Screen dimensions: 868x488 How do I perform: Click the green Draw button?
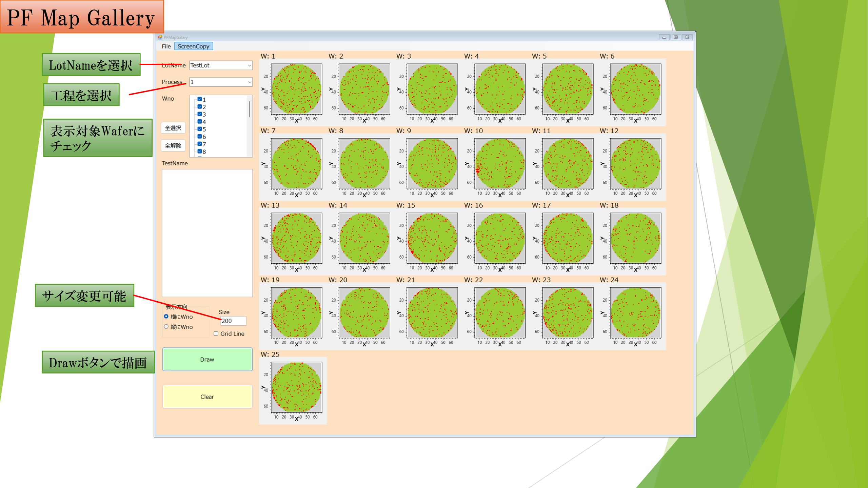coord(207,359)
